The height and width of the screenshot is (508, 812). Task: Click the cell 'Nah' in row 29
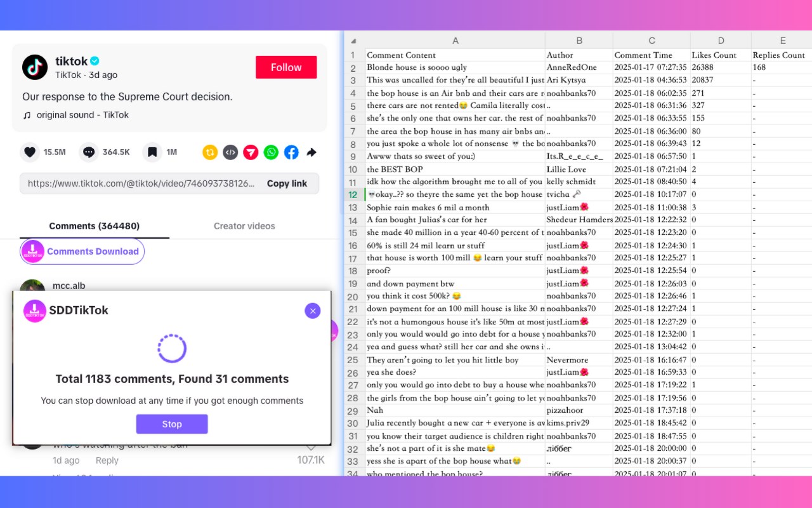click(x=455, y=410)
